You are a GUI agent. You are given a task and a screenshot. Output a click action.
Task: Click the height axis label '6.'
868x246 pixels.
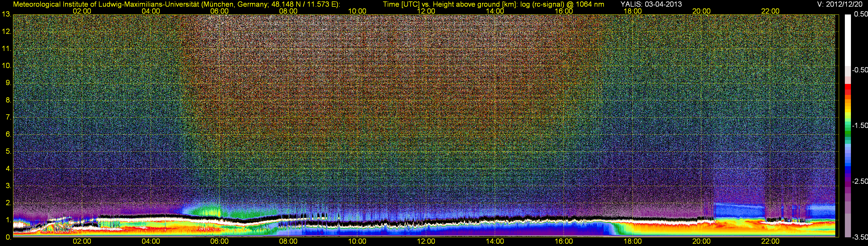(8, 135)
